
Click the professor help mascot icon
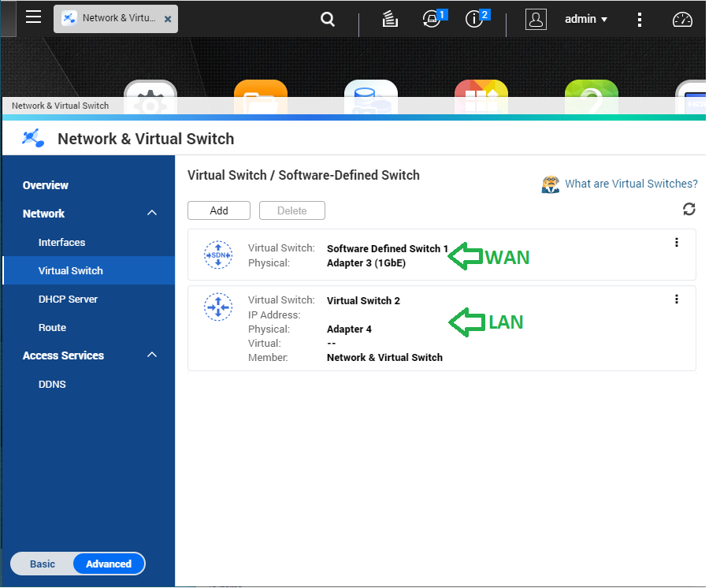[x=551, y=184]
